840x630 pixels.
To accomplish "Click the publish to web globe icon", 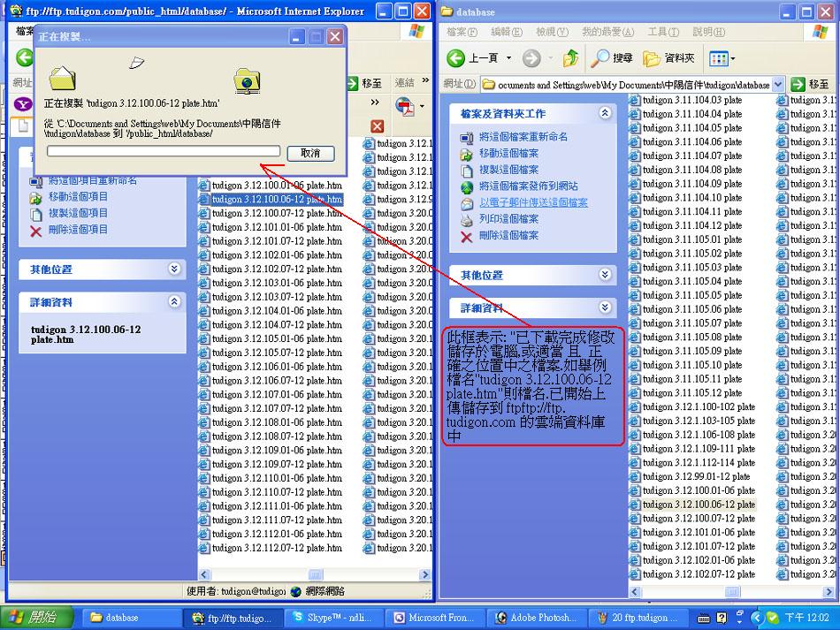I will [467, 187].
